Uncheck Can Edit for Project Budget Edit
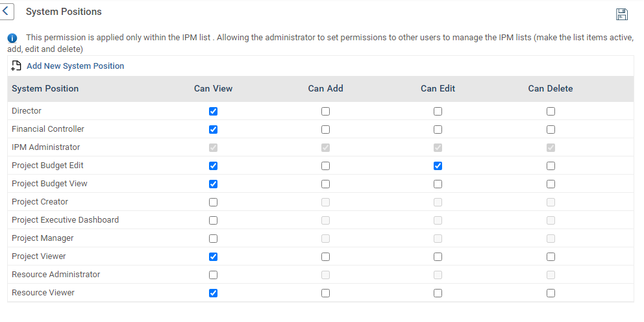This screenshot has width=644, height=322. point(438,166)
